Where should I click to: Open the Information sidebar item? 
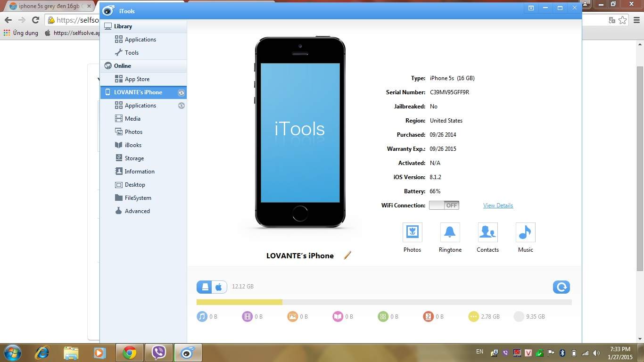[143, 172]
